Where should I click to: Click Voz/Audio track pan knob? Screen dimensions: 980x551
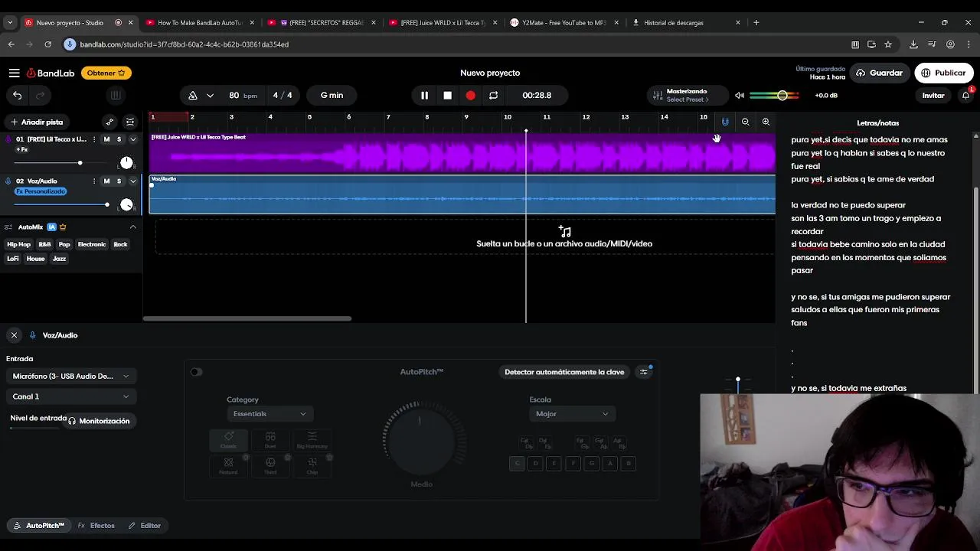[x=126, y=204]
